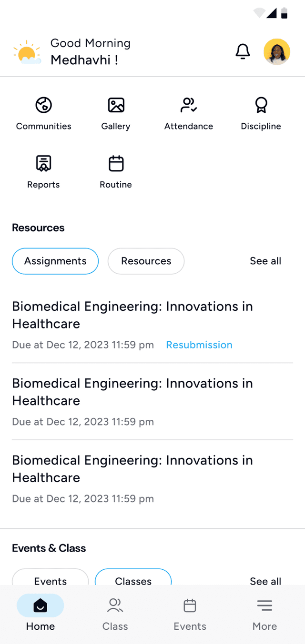
Task: Switch to the Events filter chip
Action: pos(51,579)
